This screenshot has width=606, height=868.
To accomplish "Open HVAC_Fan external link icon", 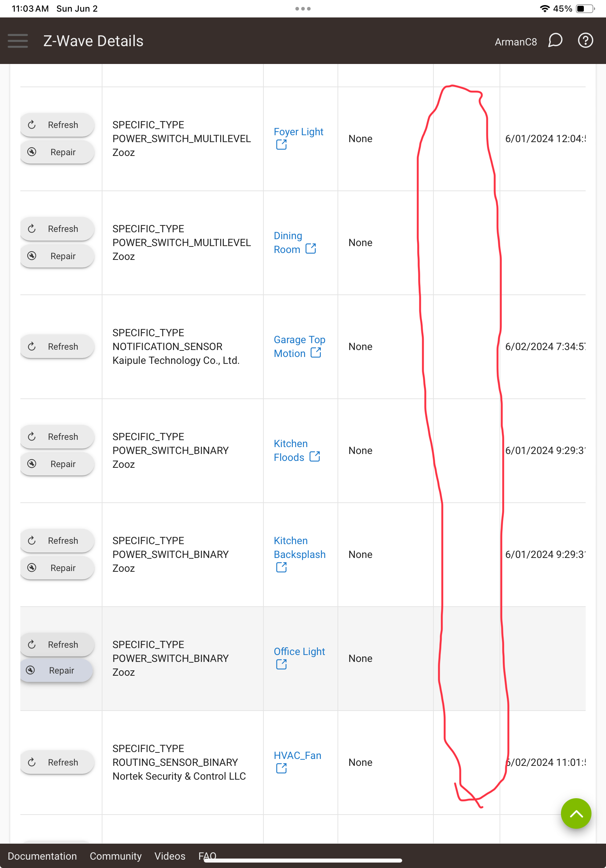I will pyautogui.click(x=281, y=768).
